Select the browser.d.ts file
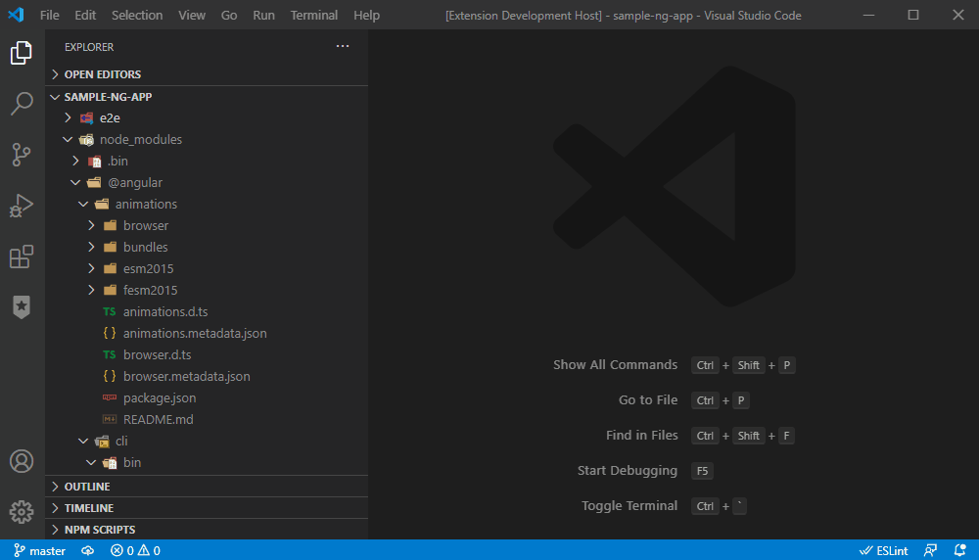Image resolution: width=979 pixels, height=560 pixels. click(158, 354)
